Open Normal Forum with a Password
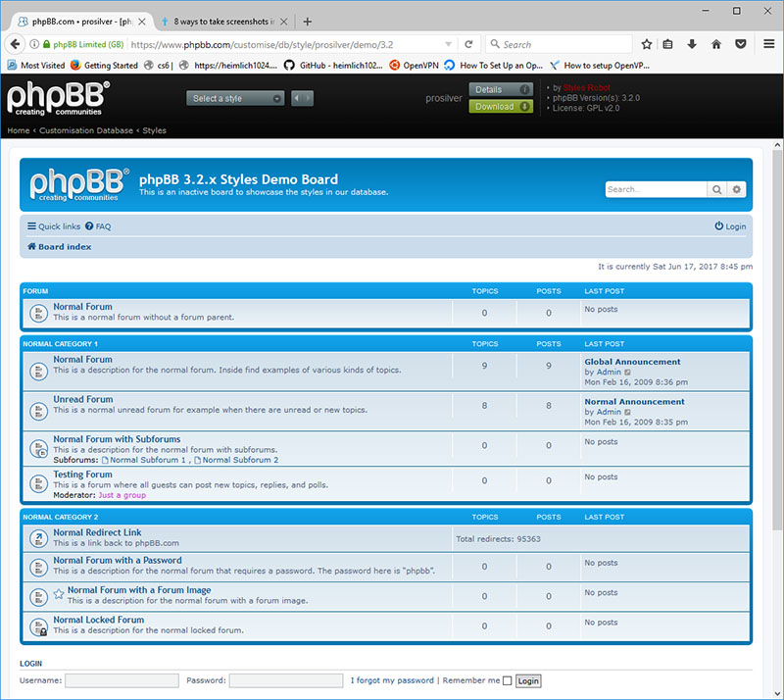784x700 pixels. (118, 561)
